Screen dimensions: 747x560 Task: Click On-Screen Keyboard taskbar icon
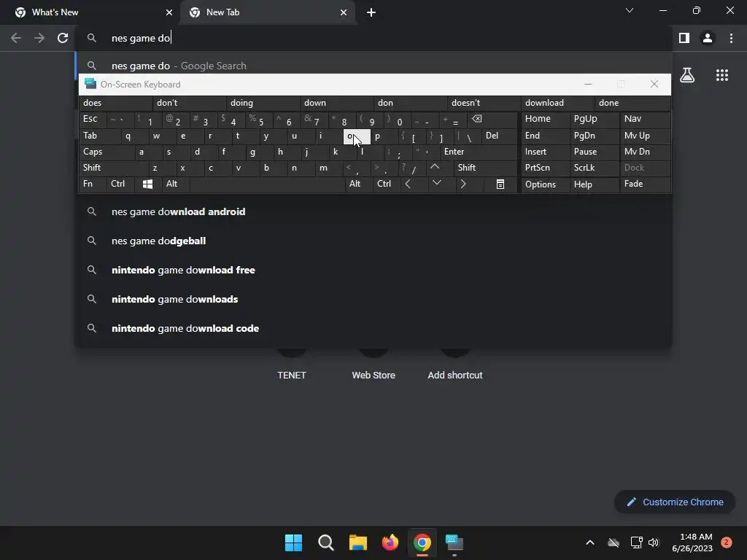[x=454, y=542]
